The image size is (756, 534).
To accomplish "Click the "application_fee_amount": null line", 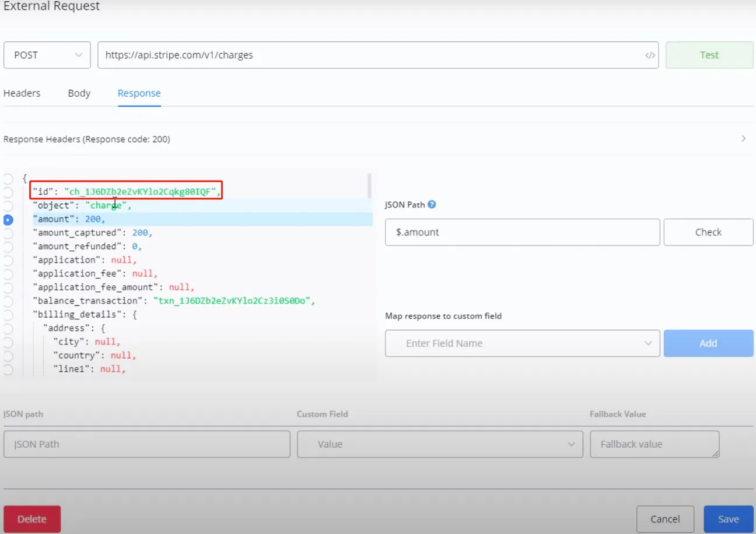I will pyautogui.click(x=113, y=287).
